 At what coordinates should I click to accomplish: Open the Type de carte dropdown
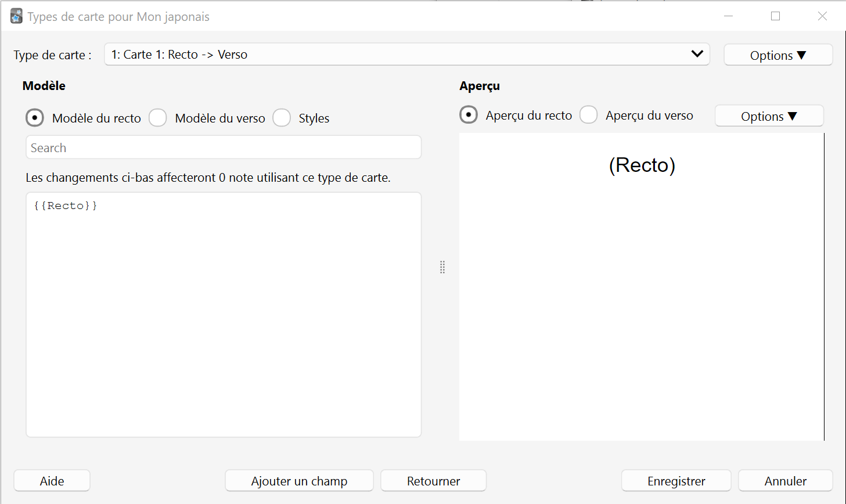[407, 55]
